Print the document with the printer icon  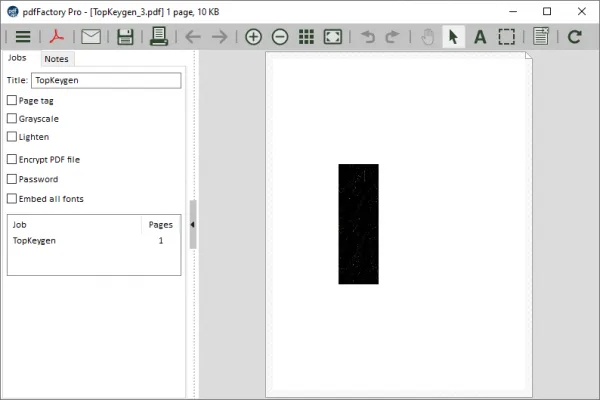coord(159,36)
